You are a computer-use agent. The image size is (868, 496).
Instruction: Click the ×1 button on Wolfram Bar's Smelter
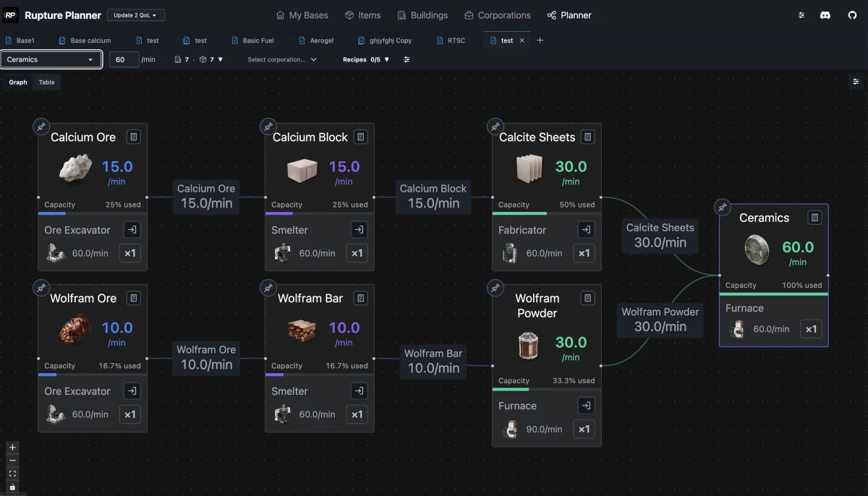357,414
